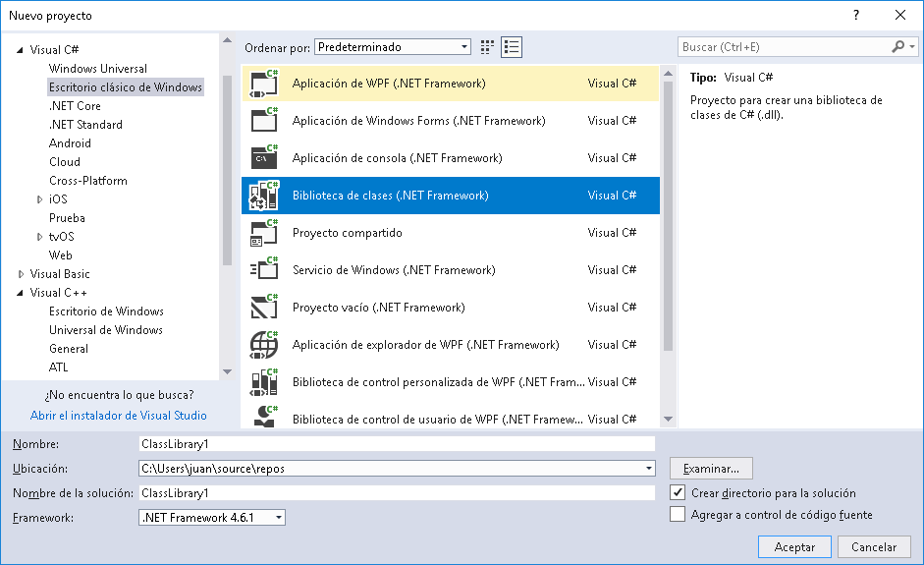Open the Framework version dropdown

pyautogui.click(x=212, y=517)
